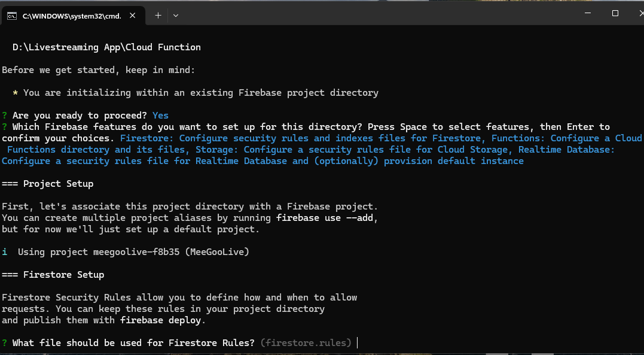The image size is (644, 355).
Task: Click the green question mark before 'Are you ready'
Action: pos(5,116)
